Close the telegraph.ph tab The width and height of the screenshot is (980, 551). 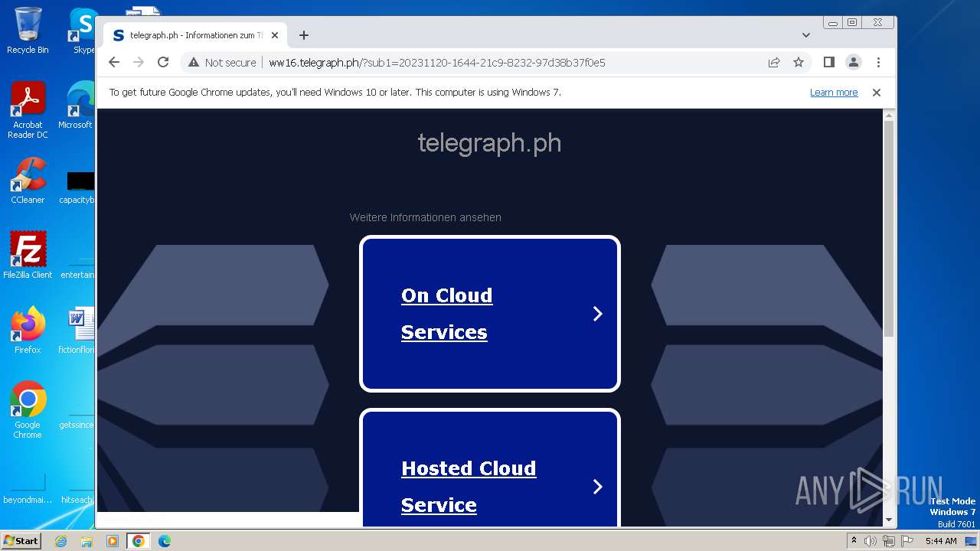click(x=275, y=35)
